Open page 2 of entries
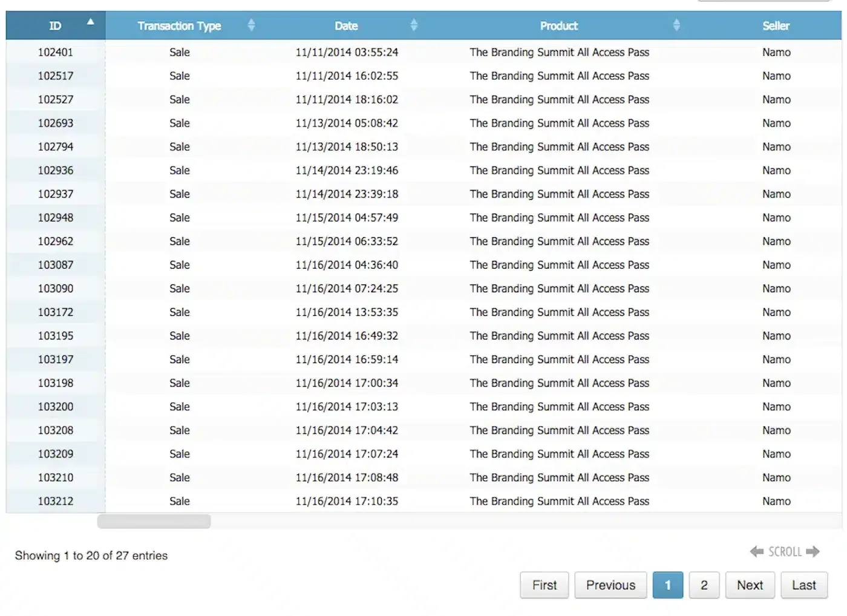 704,585
